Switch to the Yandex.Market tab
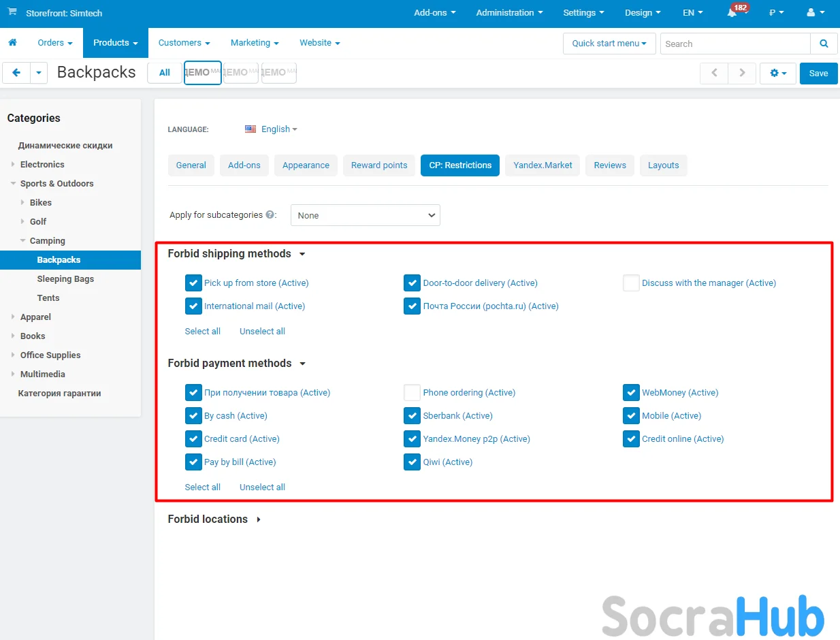Screen dimensions: 840x640 (x=543, y=165)
